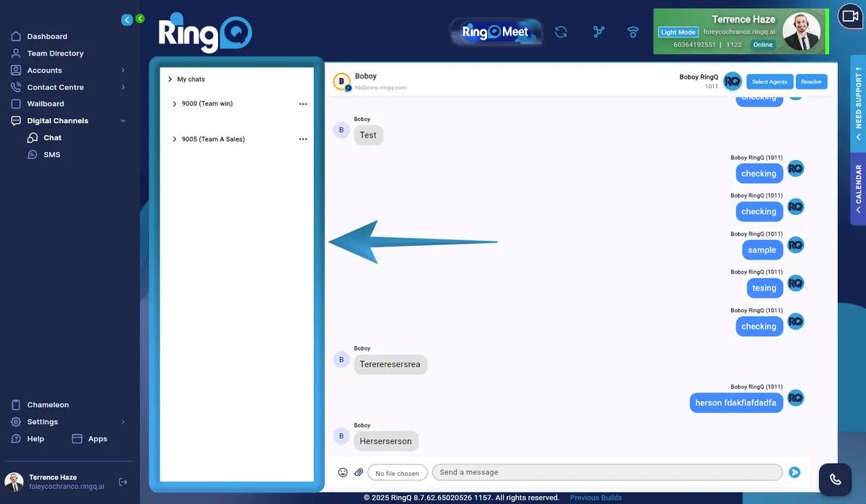Screen dimensions: 866x504
Task: Click the Team Directory person icon
Action: tap(16, 53)
